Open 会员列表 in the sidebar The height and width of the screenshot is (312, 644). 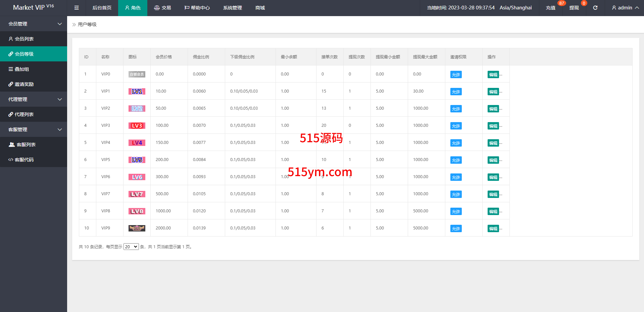[x=24, y=39]
